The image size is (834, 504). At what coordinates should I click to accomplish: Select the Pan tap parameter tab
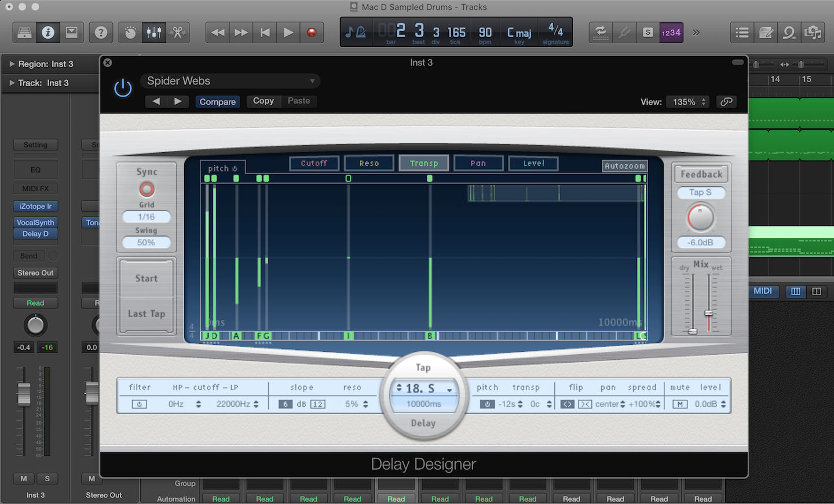(x=478, y=163)
